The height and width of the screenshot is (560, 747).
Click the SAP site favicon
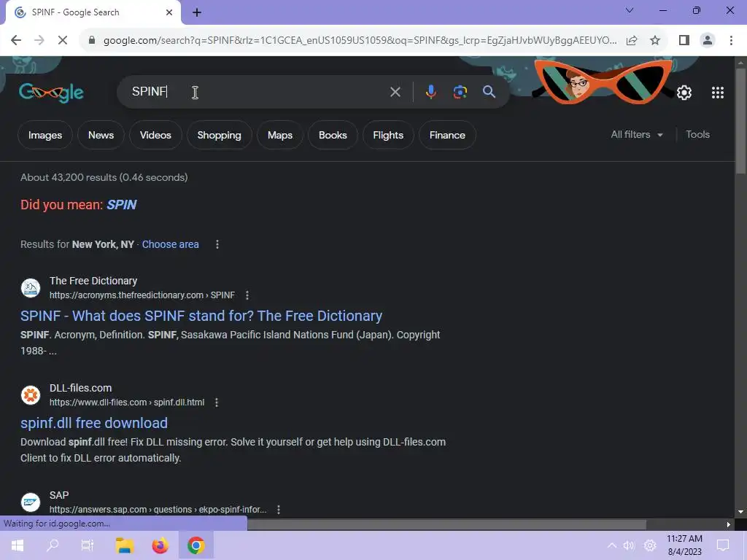[31, 502]
